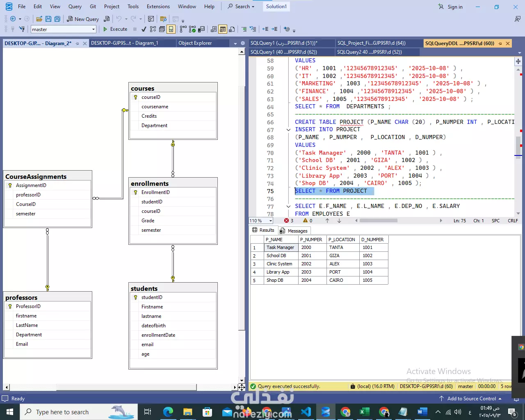Click the Navigate Backward arrow icon
Screen dimensions: 525x420
coord(13,19)
